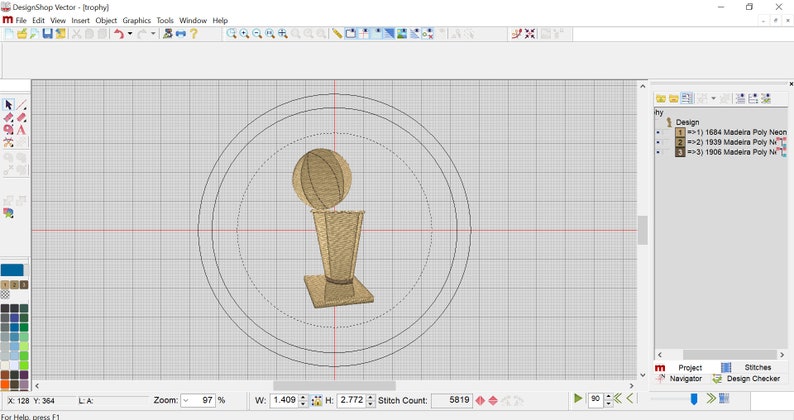Click the New document icon
The image size is (794, 420).
click(9, 34)
